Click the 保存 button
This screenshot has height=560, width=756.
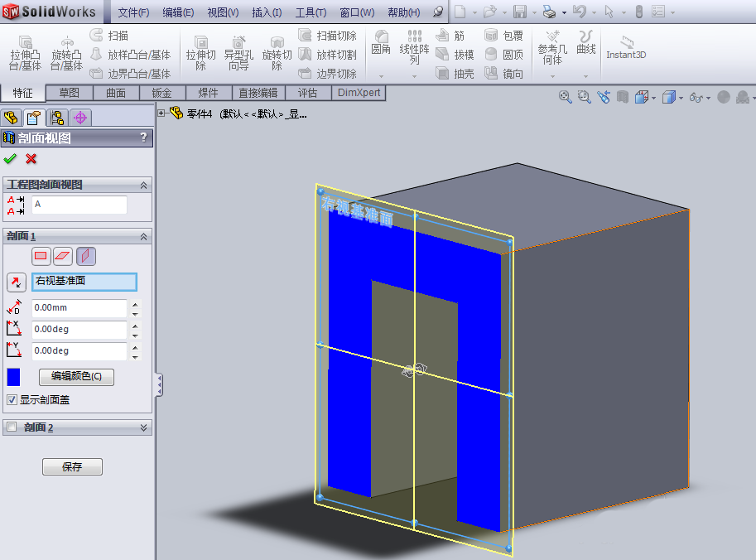coord(71,466)
